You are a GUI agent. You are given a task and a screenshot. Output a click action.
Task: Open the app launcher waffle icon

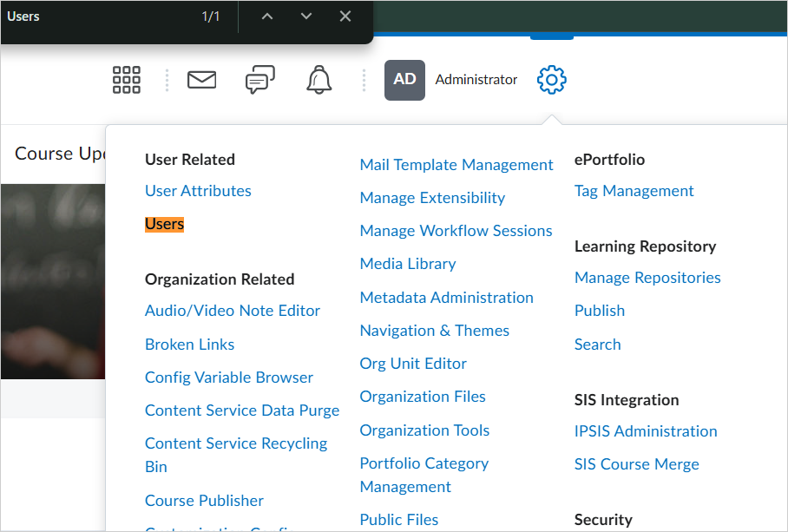tap(126, 79)
